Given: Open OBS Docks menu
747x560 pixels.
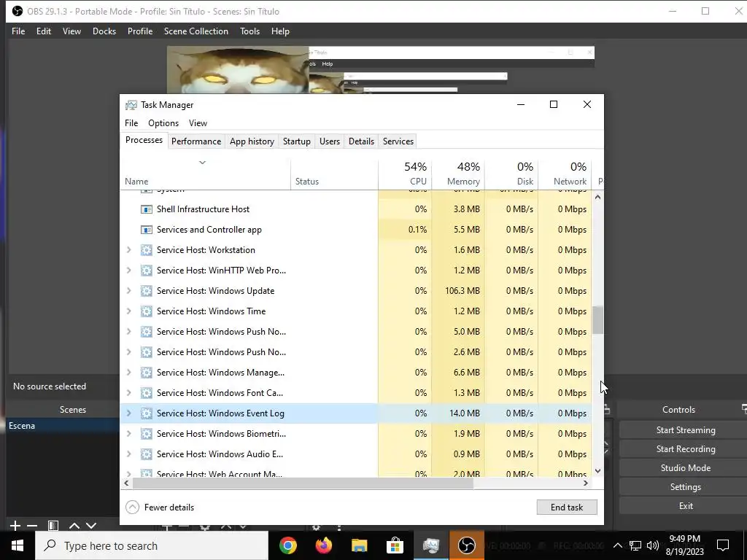Looking at the screenshot, I should pyautogui.click(x=104, y=31).
